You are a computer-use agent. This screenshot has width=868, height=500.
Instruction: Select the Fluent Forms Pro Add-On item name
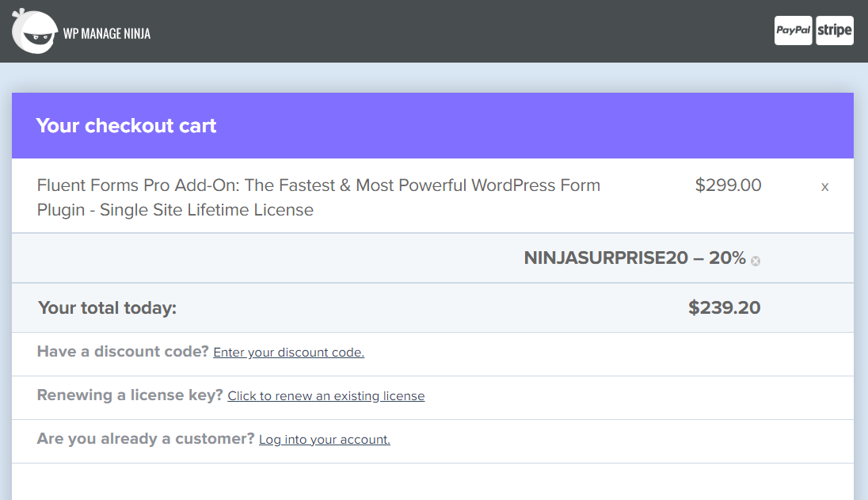point(318,197)
